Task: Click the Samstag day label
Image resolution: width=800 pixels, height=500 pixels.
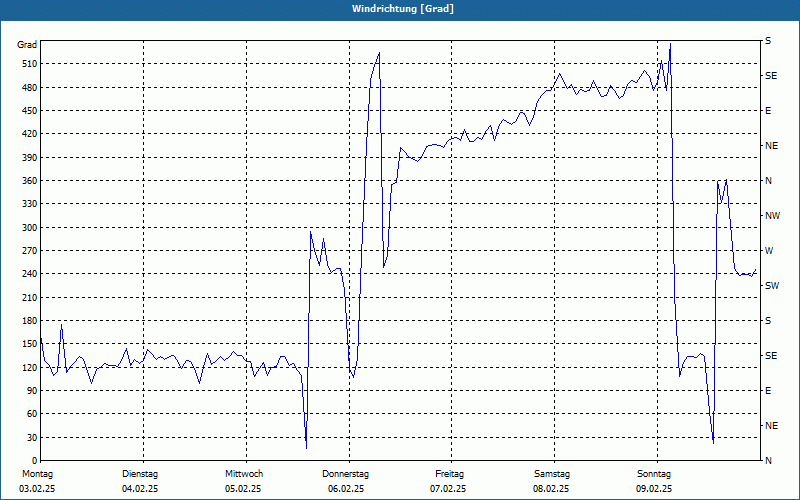Action: [x=552, y=474]
